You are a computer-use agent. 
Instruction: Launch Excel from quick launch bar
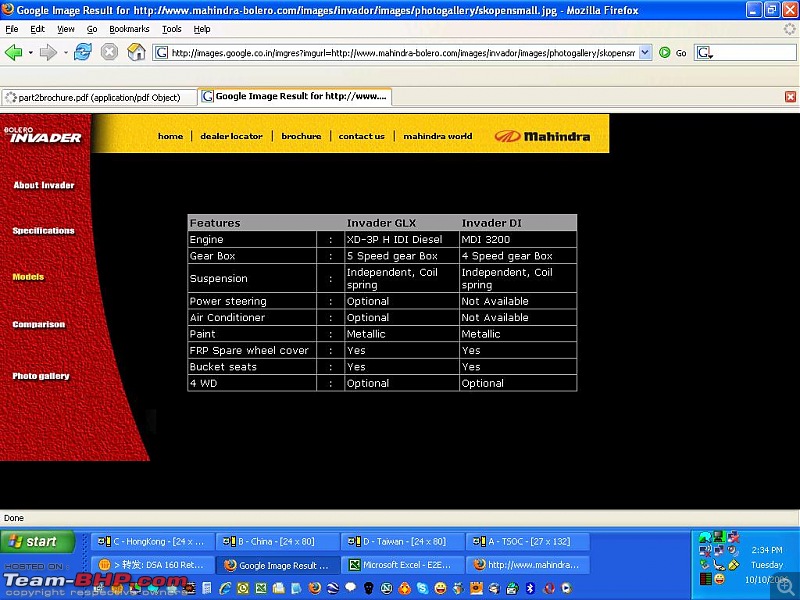tap(261, 588)
